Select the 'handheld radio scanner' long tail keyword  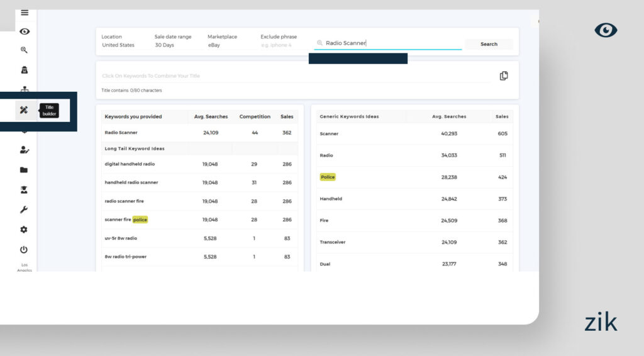(x=131, y=182)
